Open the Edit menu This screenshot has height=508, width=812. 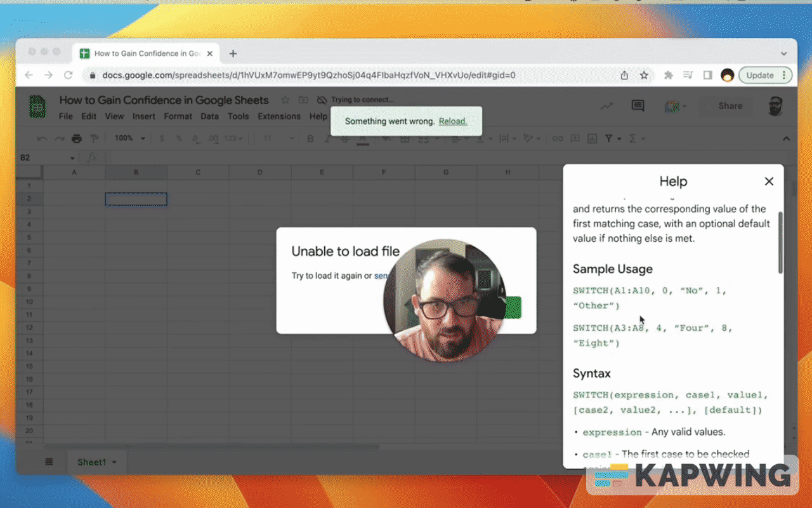click(x=89, y=116)
